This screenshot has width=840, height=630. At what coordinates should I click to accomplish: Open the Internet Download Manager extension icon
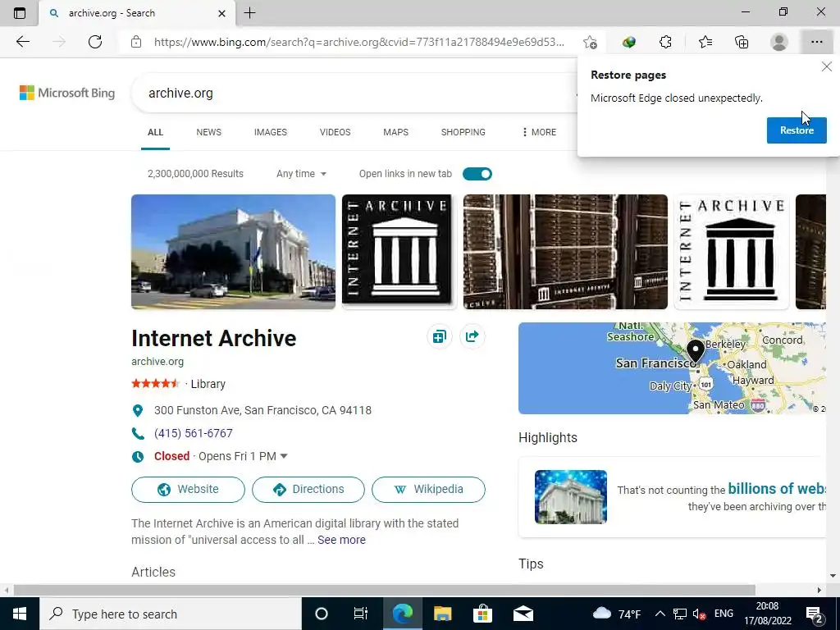629,42
